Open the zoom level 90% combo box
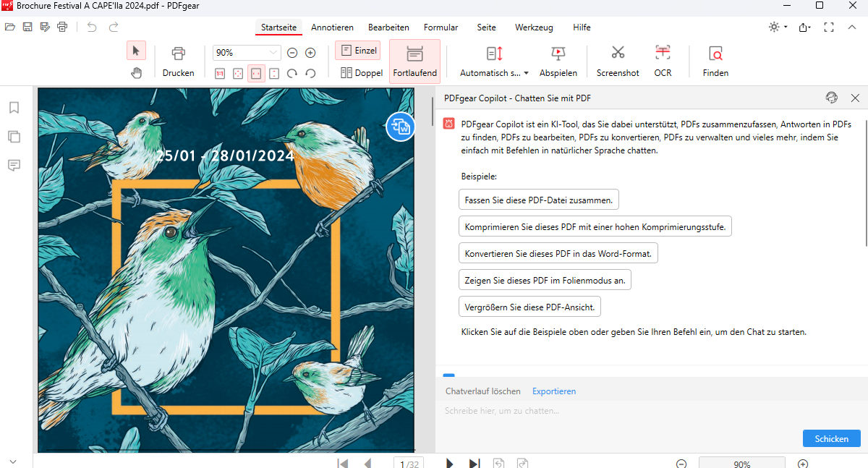Viewport: 868px width, 468px height. click(x=247, y=53)
